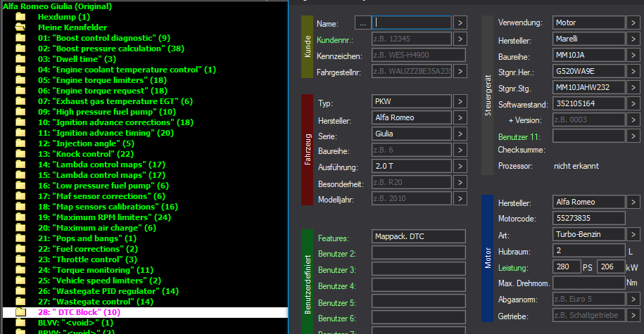Click folder icon beside Low pressure fuel pump
The image size is (644, 334).
tap(20, 186)
